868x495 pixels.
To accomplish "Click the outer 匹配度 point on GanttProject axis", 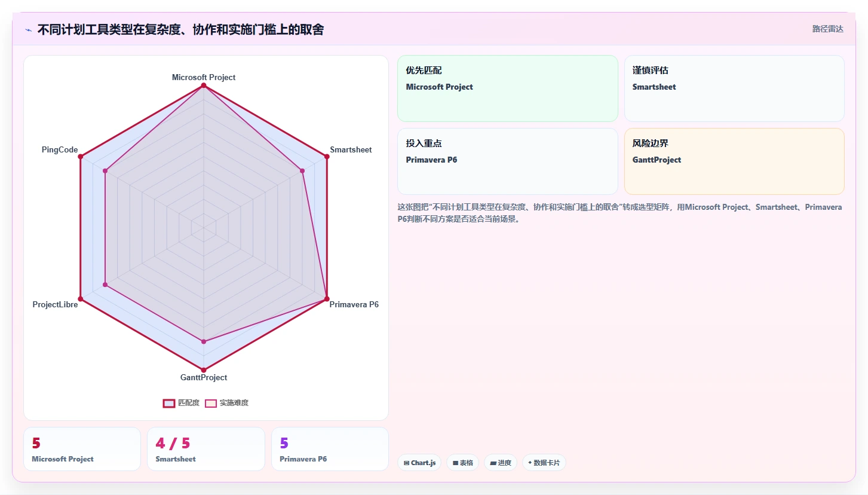I will (x=204, y=370).
